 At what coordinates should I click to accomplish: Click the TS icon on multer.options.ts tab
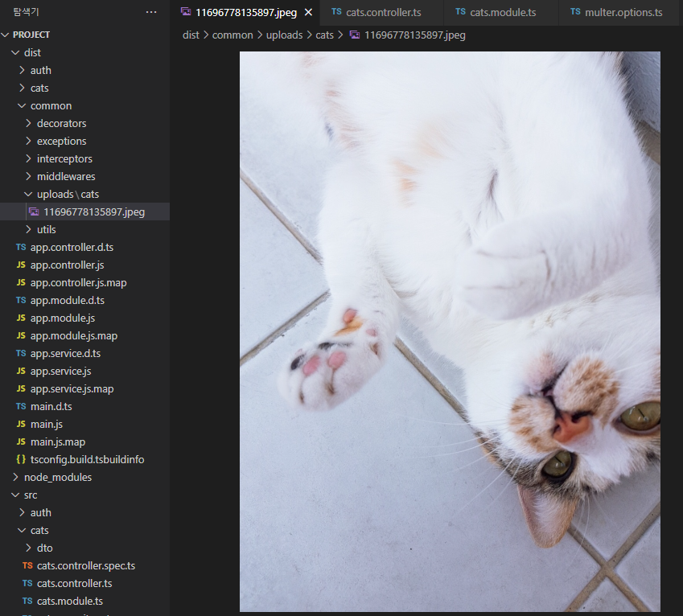(575, 12)
